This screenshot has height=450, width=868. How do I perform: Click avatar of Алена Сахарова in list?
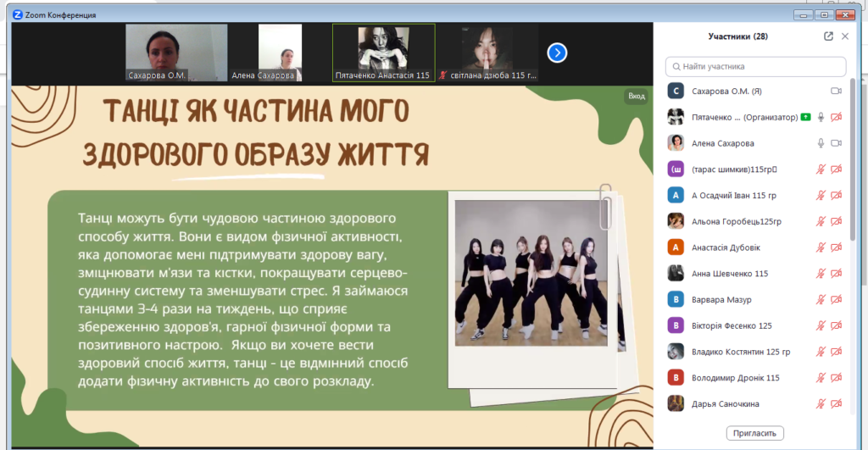[x=676, y=143]
